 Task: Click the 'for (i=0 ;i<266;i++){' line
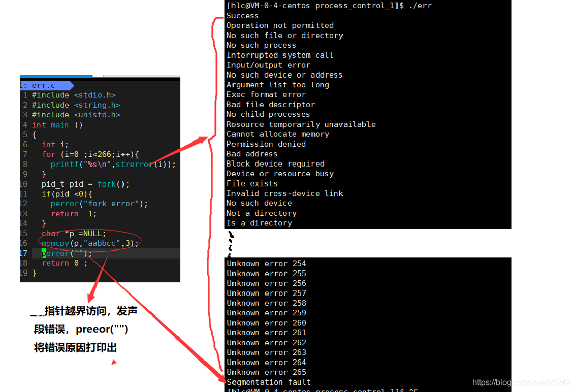pos(90,154)
